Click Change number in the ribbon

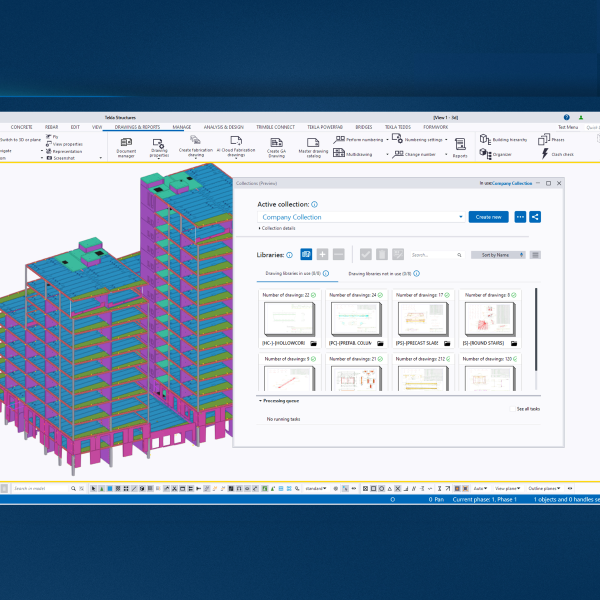coord(414,154)
